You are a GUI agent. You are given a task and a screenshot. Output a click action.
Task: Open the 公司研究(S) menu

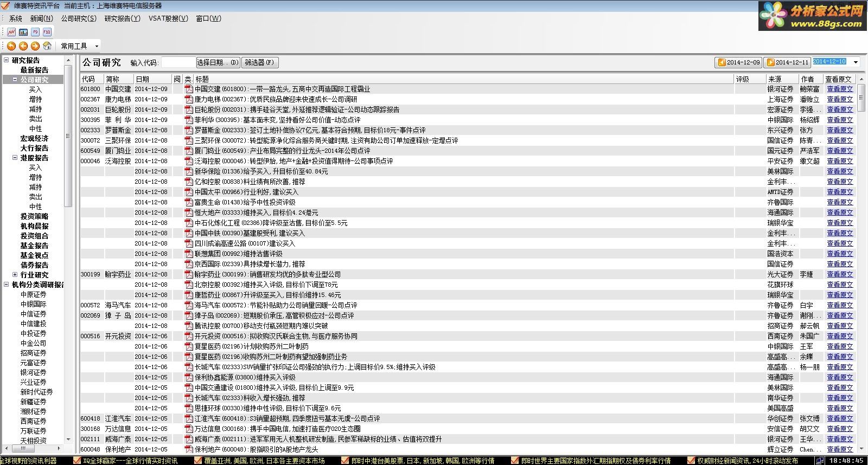79,18
